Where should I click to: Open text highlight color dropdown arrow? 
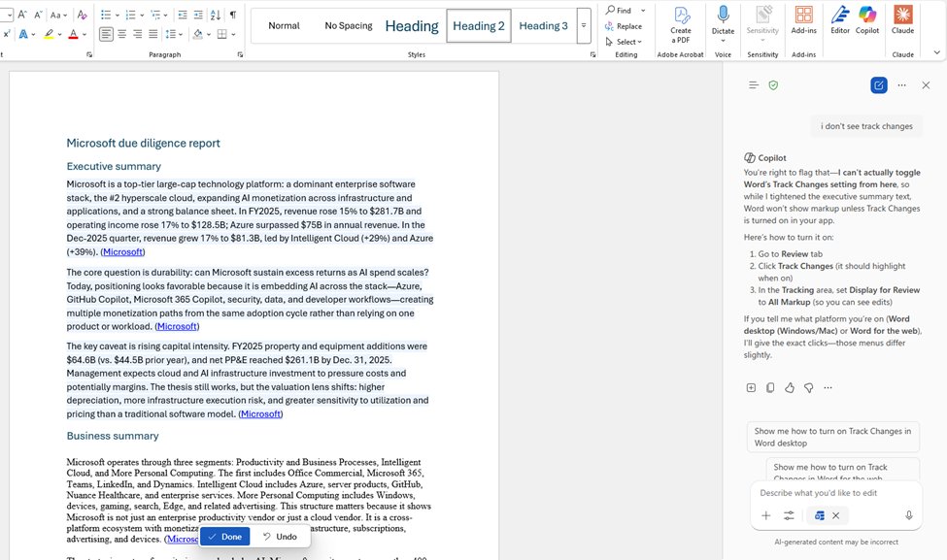(x=60, y=34)
